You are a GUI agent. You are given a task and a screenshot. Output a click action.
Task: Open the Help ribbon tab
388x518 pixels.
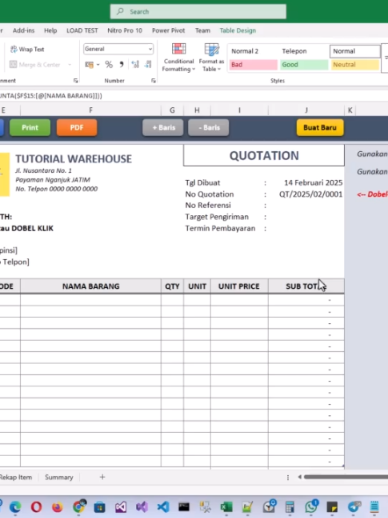[x=50, y=31]
